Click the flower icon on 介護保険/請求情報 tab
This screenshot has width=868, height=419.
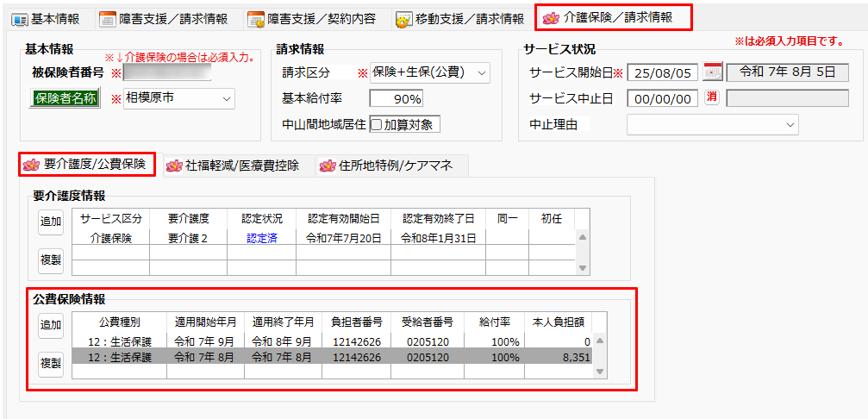pos(551,18)
